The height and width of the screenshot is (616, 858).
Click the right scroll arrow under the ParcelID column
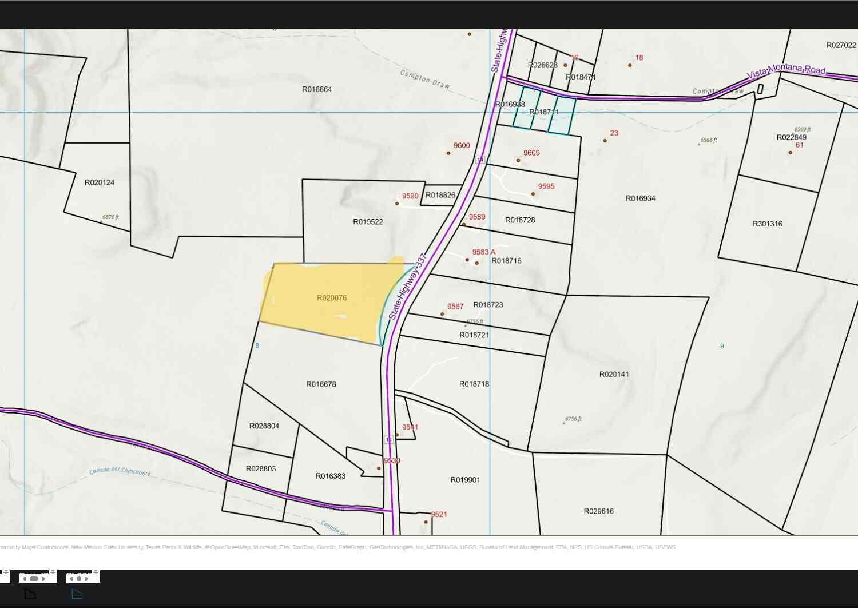click(x=43, y=579)
